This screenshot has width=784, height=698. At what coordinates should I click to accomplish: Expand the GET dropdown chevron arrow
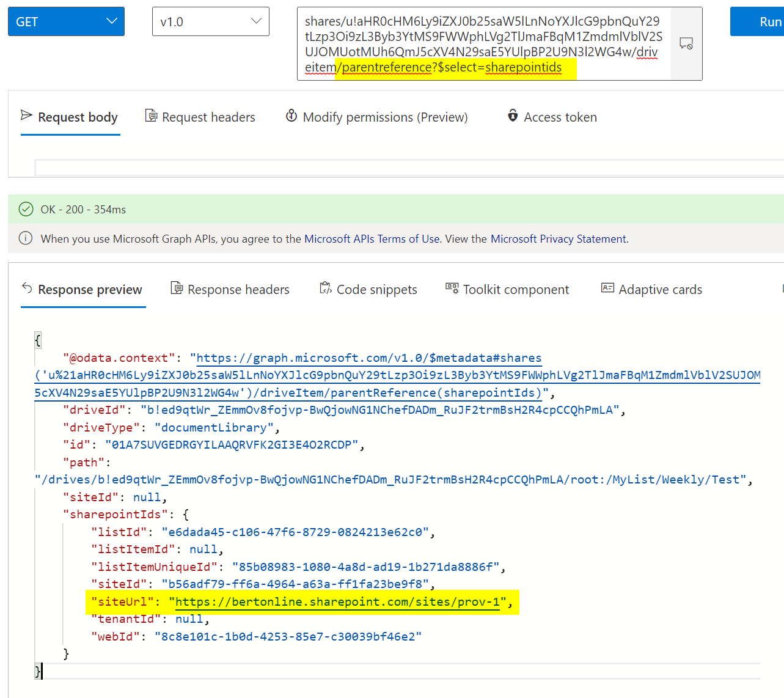(111, 21)
